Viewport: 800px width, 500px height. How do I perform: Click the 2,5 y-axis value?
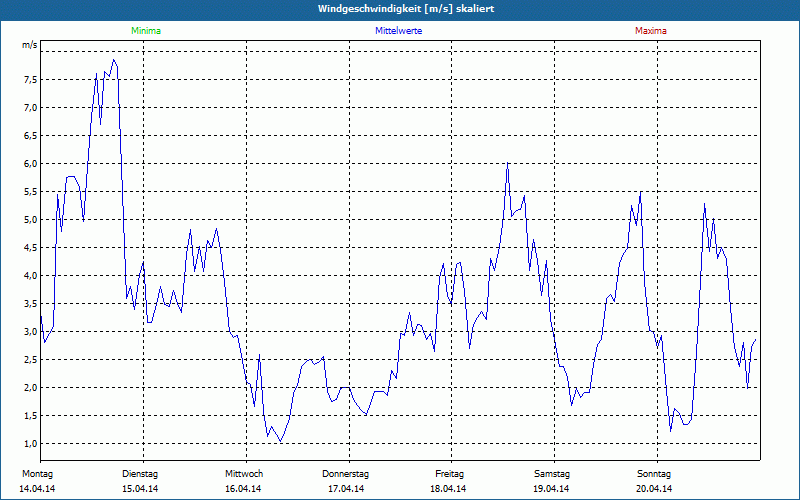point(30,360)
